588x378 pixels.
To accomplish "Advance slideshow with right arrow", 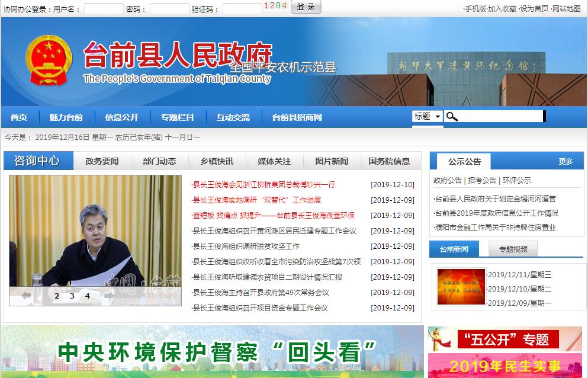I will click(x=108, y=296).
